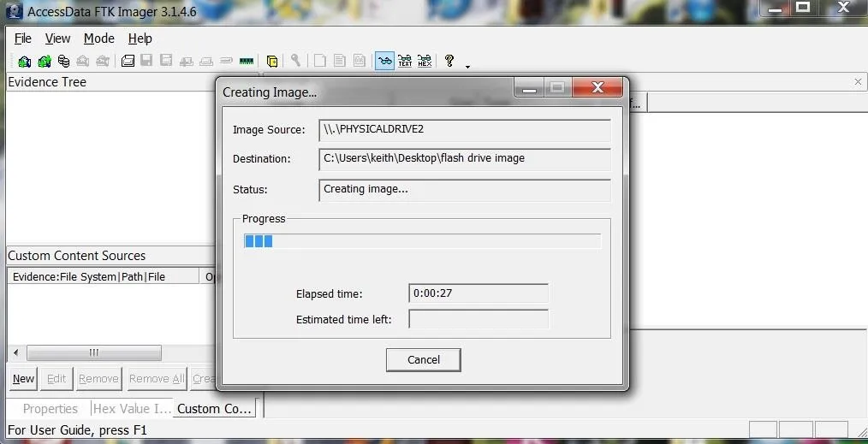Close the file list pane X
This screenshot has height=444, width=868.
(858, 82)
